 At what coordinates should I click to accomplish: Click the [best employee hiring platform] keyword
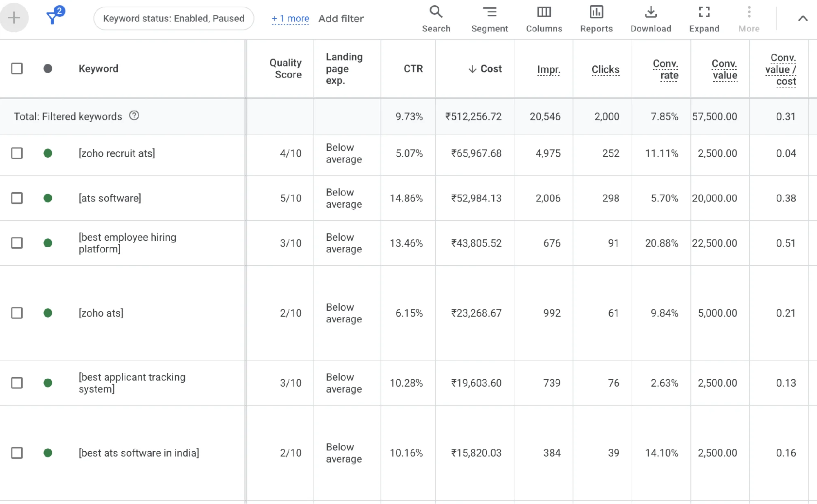pyautogui.click(x=128, y=243)
